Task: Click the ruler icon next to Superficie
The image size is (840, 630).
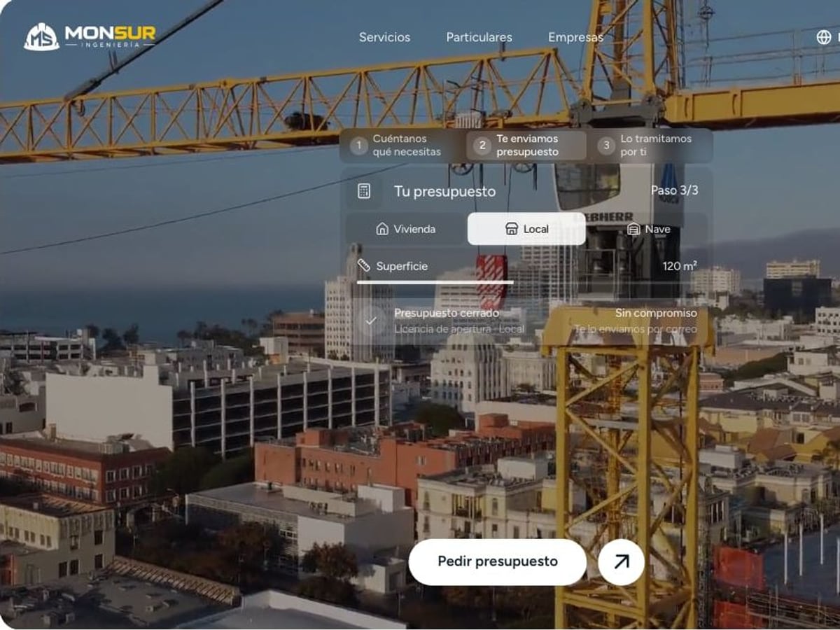Action: tap(363, 266)
